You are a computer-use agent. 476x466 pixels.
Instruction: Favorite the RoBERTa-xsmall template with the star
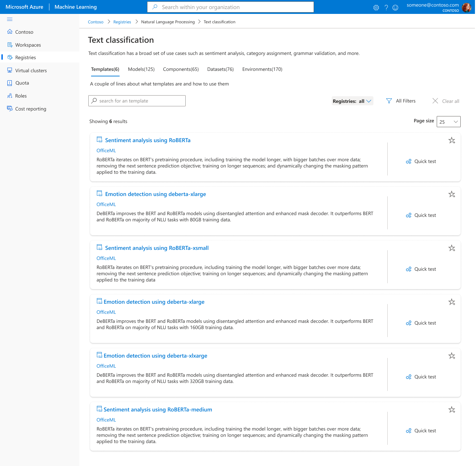point(452,248)
